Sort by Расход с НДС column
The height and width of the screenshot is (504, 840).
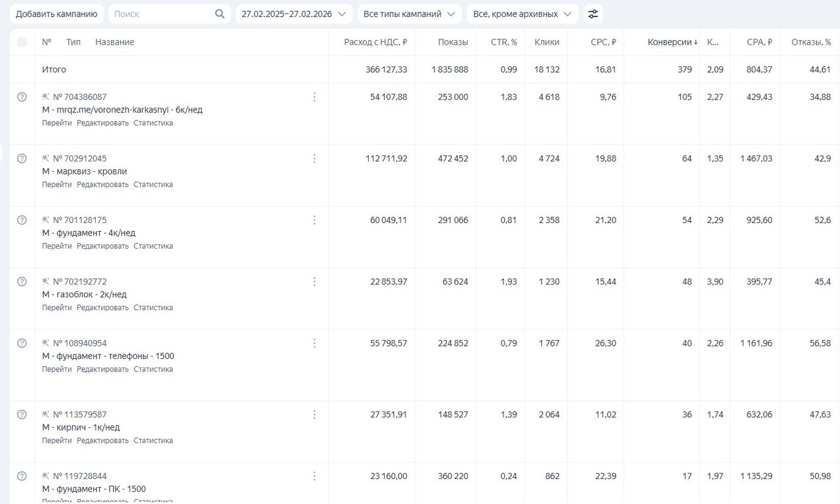point(375,42)
